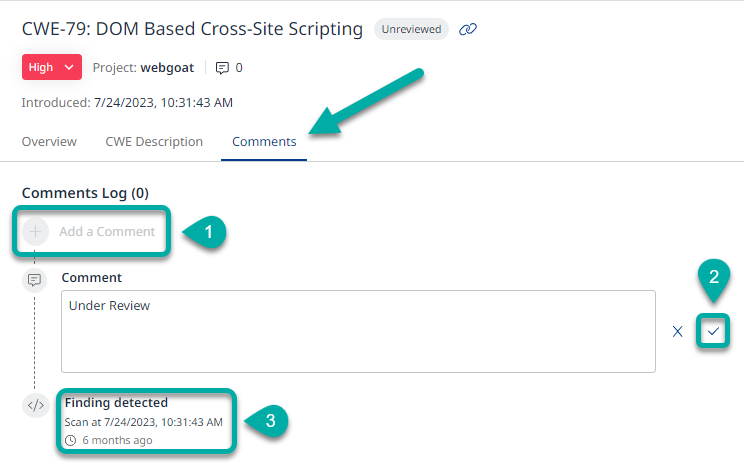The width and height of the screenshot is (744, 474).
Task: Click the Comments Log (0) heading
Action: point(85,192)
